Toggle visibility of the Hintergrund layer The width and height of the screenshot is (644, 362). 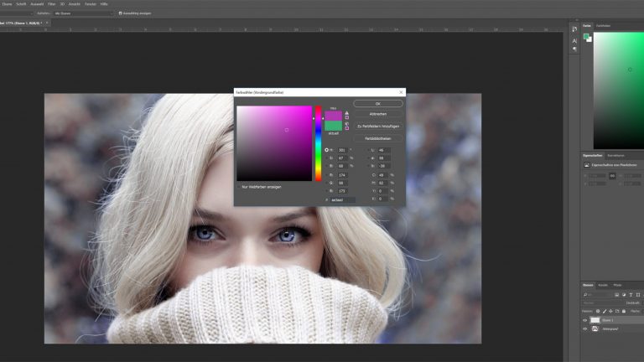click(585, 329)
